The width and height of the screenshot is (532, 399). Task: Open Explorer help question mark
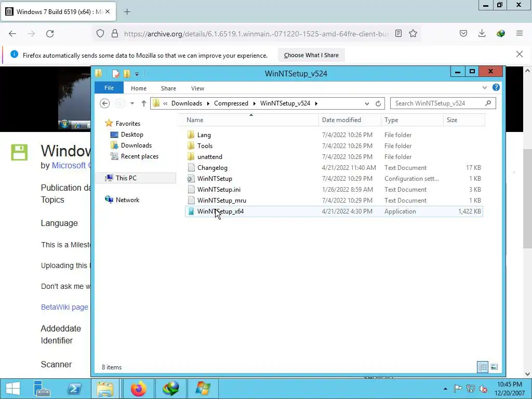496,87
